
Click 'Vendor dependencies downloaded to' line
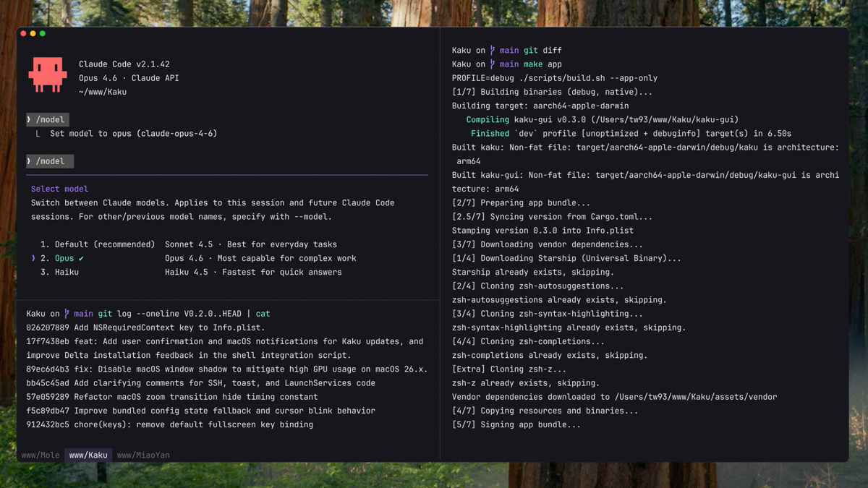tap(615, 397)
